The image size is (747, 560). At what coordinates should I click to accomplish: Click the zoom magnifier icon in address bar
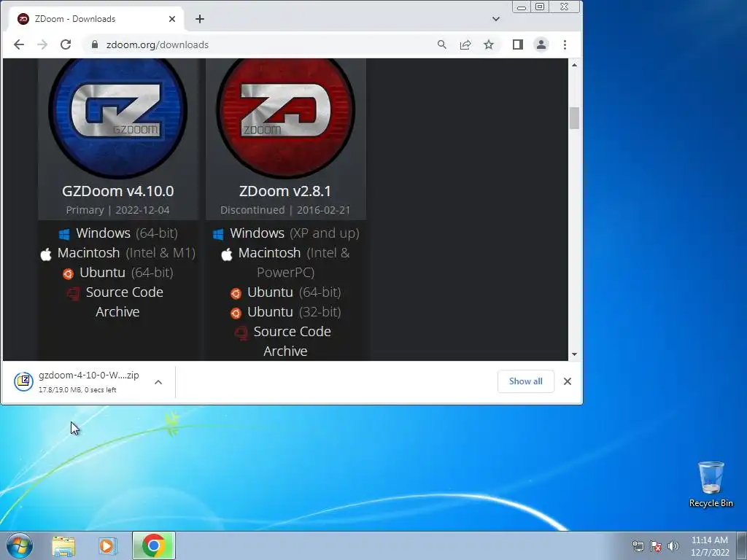click(441, 44)
